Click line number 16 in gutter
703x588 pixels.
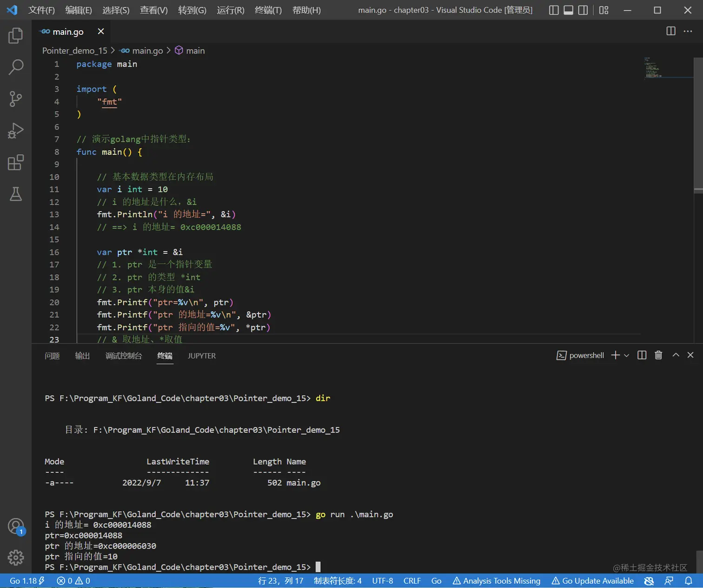click(54, 252)
